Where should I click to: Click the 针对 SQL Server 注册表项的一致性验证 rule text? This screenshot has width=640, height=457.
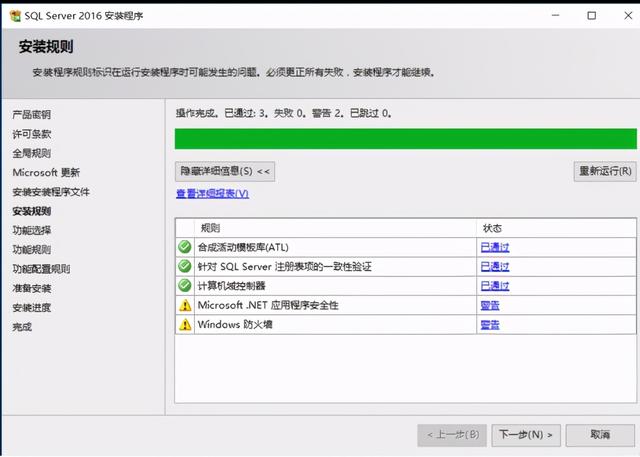click(284, 267)
